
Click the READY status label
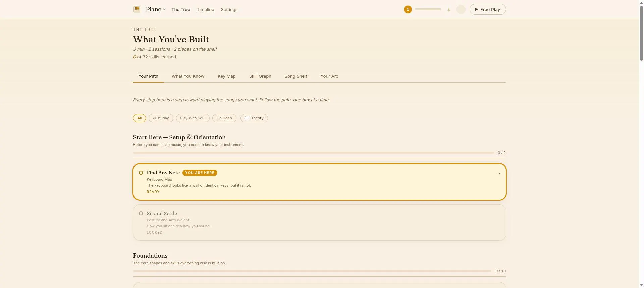pyautogui.click(x=153, y=192)
